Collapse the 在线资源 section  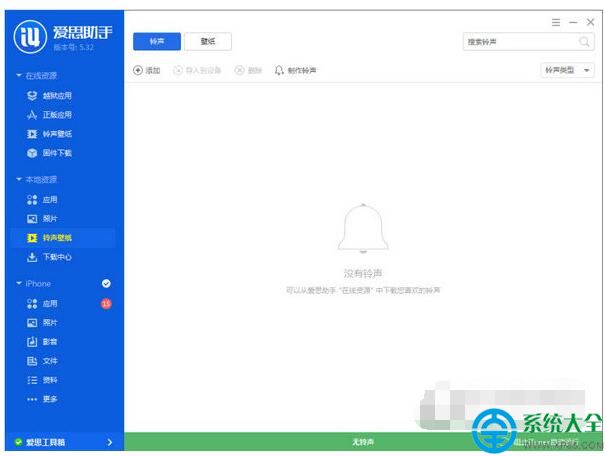coord(19,75)
